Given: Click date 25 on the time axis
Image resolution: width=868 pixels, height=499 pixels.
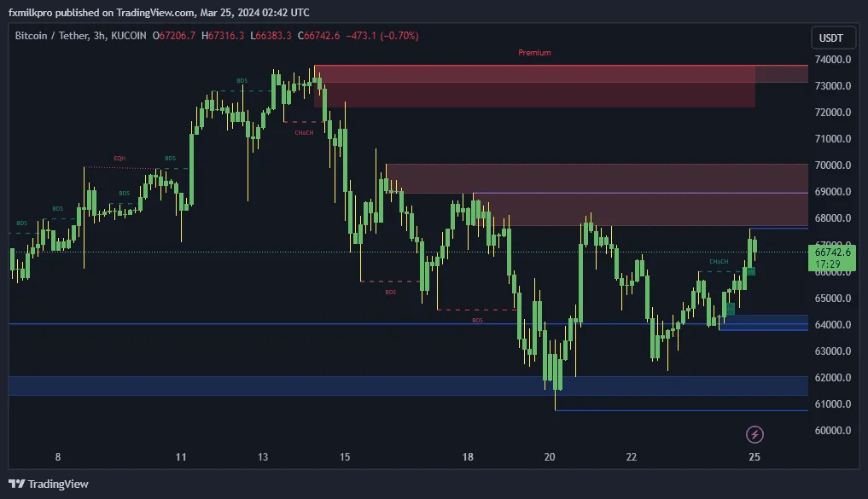Looking at the screenshot, I should pos(754,457).
